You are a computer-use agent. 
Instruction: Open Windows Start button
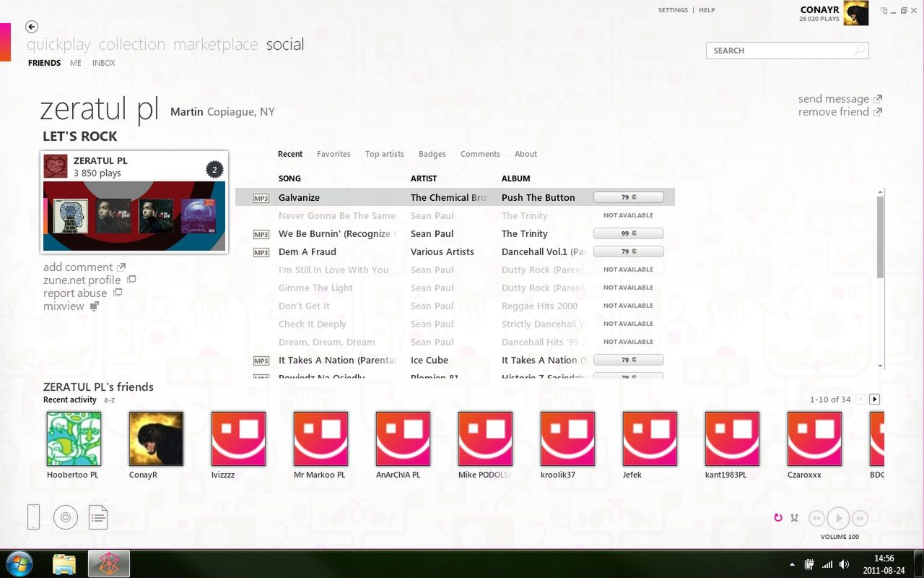click(x=19, y=564)
